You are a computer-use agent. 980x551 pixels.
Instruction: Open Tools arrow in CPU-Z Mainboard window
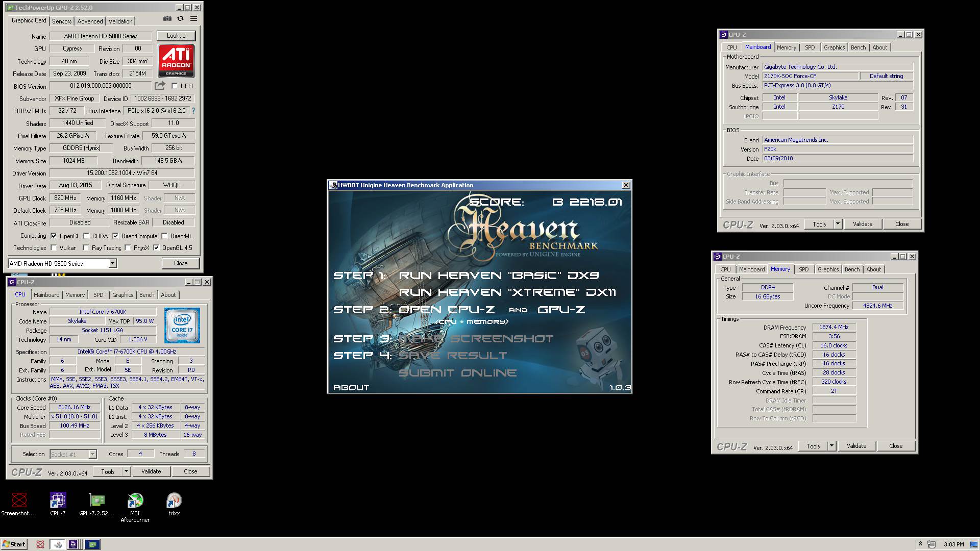pyautogui.click(x=838, y=224)
